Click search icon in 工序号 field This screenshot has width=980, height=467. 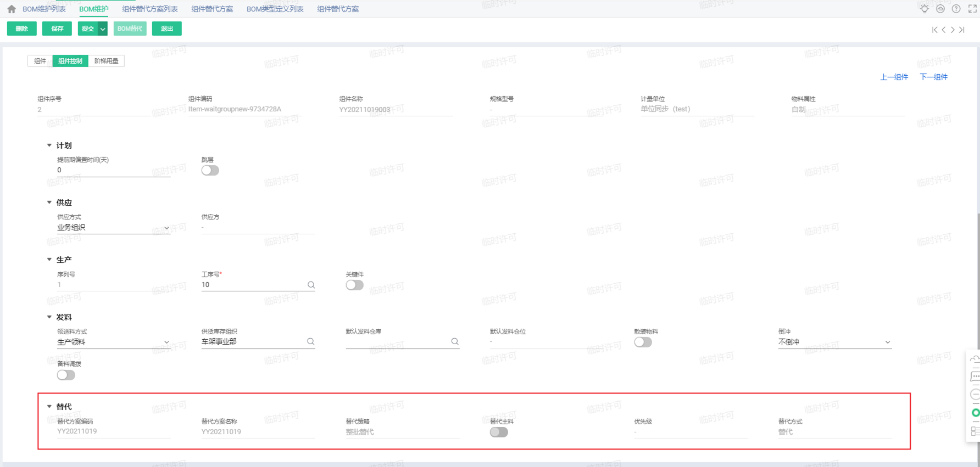(x=311, y=285)
